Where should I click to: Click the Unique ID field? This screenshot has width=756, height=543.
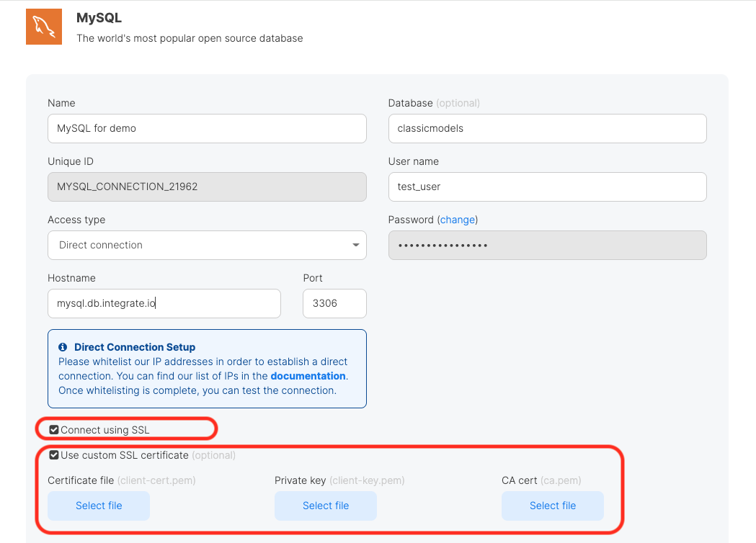click(x=207, y=187)
